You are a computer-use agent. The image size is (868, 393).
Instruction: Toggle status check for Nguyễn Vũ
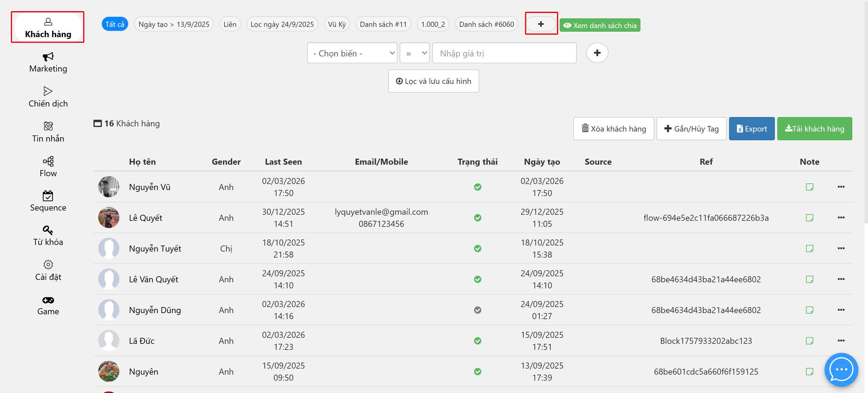tap(477, 187)
